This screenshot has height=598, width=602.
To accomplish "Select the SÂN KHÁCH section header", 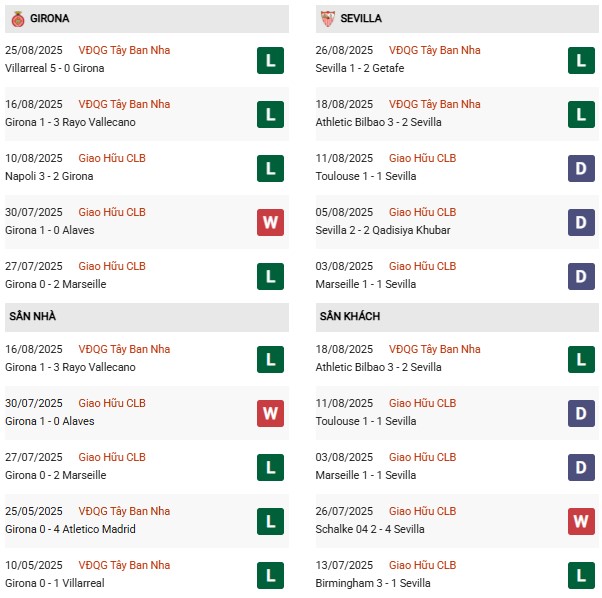I will 350,317.
